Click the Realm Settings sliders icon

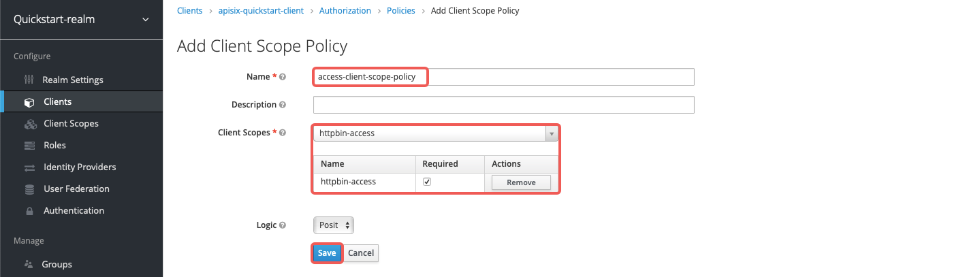click(x=29, y=80)
